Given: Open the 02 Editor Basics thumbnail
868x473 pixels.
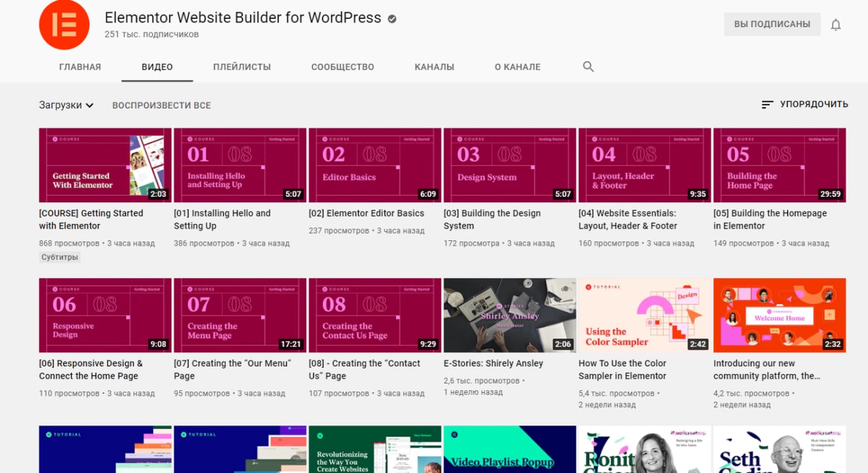Looking at the screenshot, I should (x=375, y=165).
